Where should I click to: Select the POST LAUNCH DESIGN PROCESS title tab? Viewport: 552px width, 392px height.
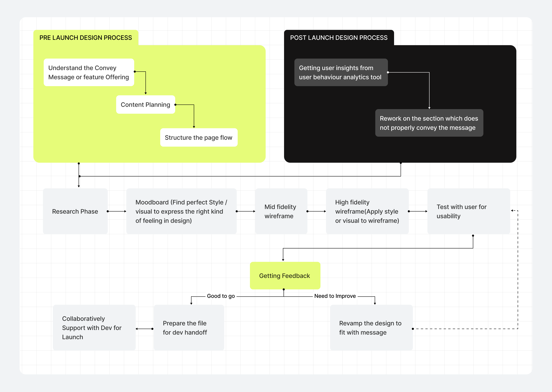coord(339,38)
